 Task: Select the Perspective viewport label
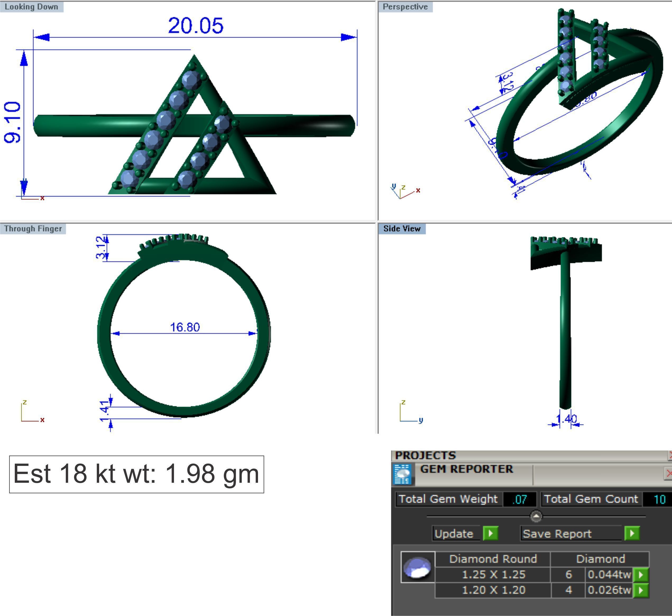click(x=405, y=7)
